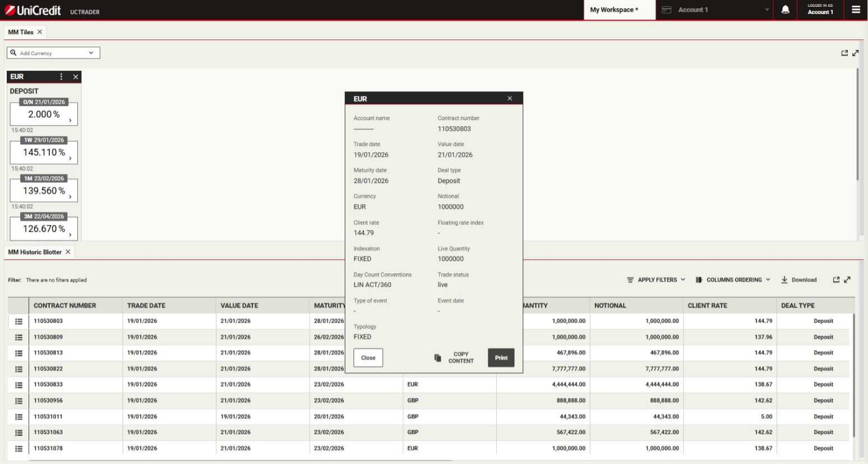The image size is (868, 464).
Task: Expand MM Historic Blotter to fullscreen
Action: click(847, 280)
